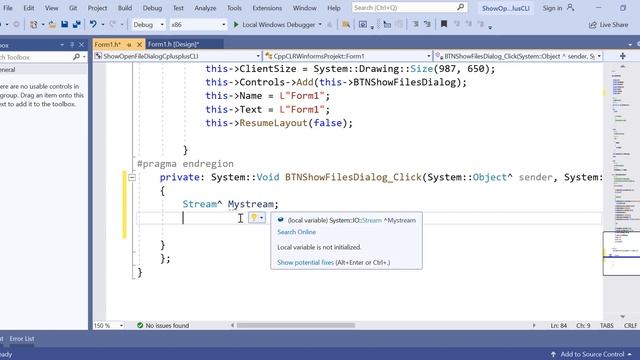Open the Extensions menu
Image resolution: width=640 pixels, height=360 pixels.
pos(267,8)
